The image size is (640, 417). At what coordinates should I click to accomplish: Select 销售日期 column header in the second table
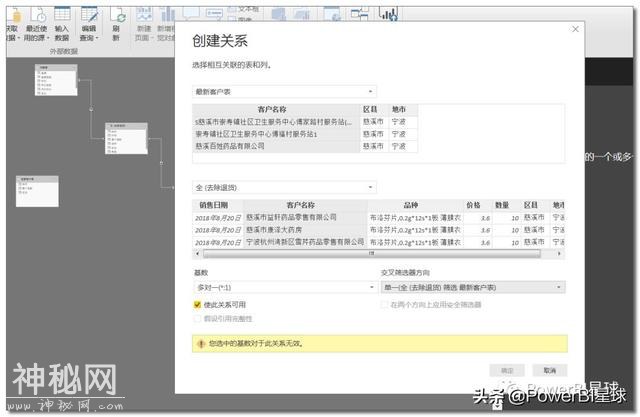217,205
